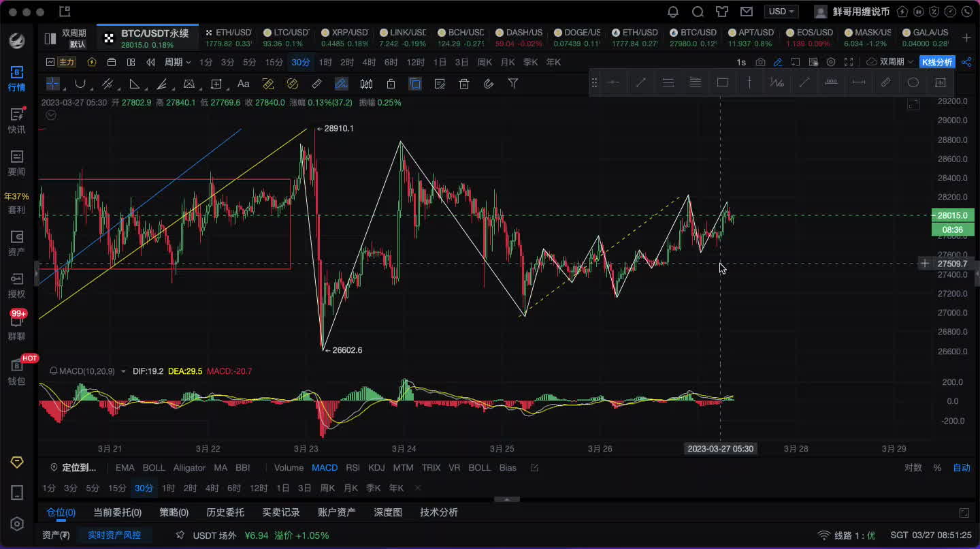Enable the BOLL main chart overlay

pyautogui.click(x=153, y=468)
